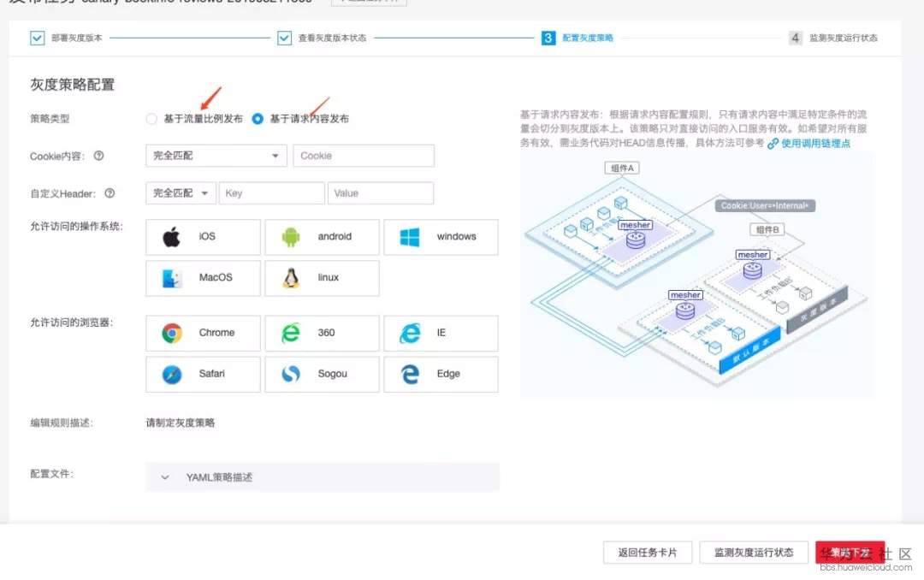Viewport: 924px width, 580px height.
Task: Click the 返回任务卡片 button
Action: coord(647,553)
